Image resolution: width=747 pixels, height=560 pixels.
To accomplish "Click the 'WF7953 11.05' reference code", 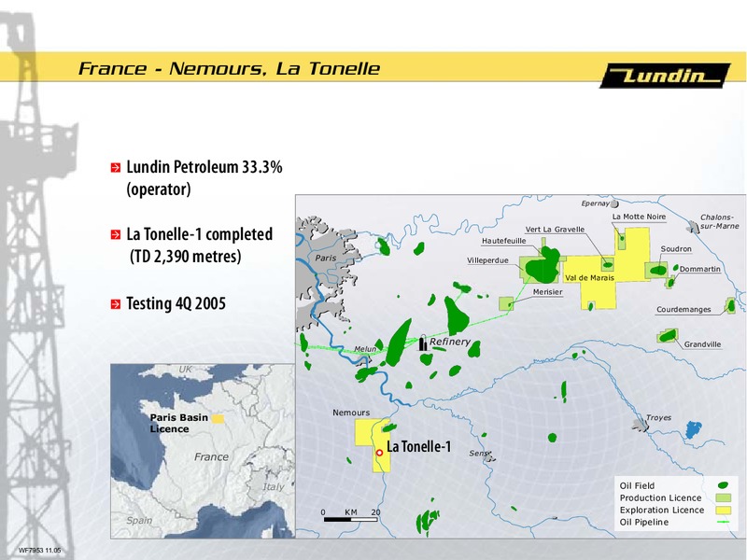I will tap(40, 551).
